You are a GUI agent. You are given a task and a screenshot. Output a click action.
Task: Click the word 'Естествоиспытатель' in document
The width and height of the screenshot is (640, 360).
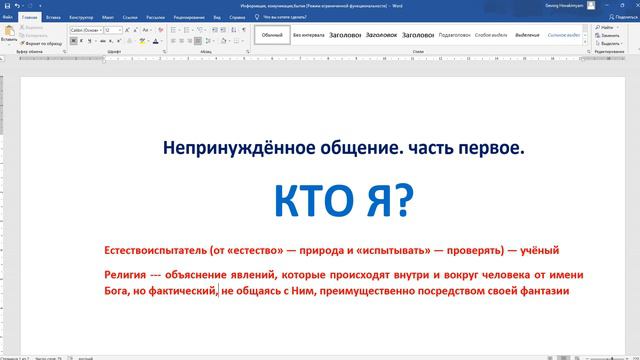point(156,250)
